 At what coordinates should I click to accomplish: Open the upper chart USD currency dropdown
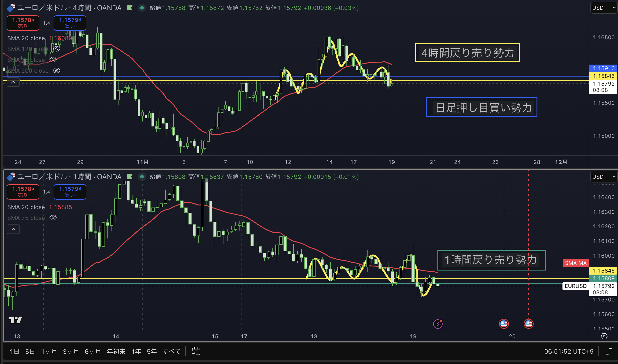603,8
